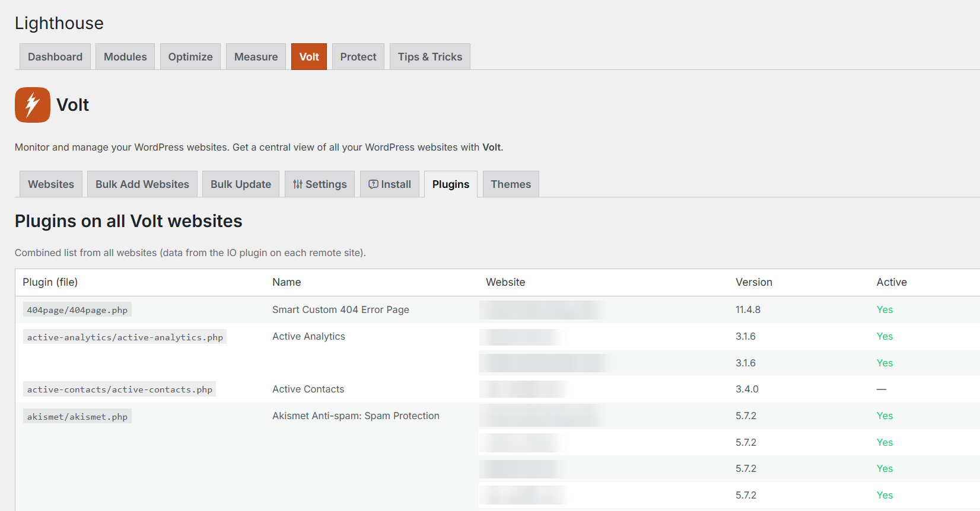Click active-contacts/active-contacts.php file cell
This screenshot has width=980, height=511.
click(x=119, y=389)
